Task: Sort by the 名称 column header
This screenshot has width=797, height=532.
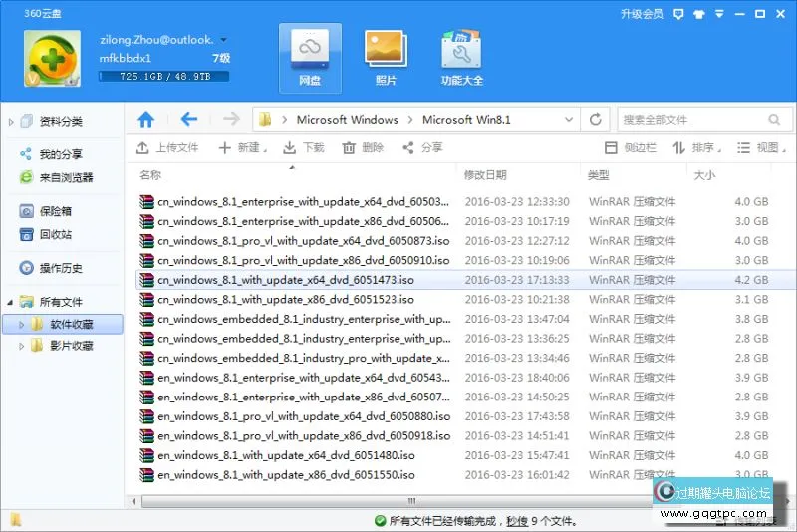Action: [150, 175]
